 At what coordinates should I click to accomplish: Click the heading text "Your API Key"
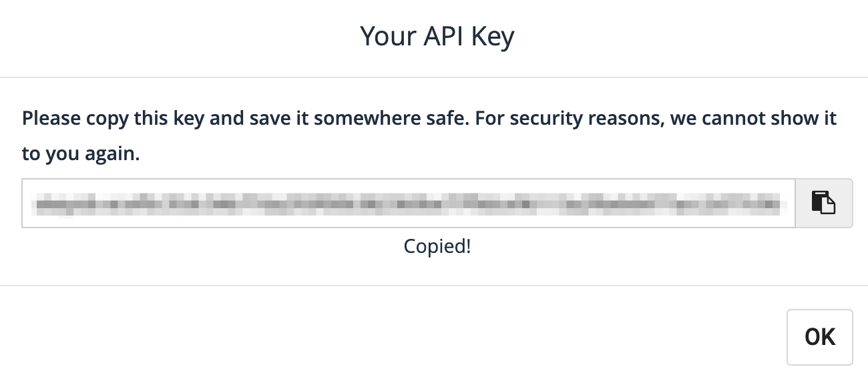click(x=437, y=36)
